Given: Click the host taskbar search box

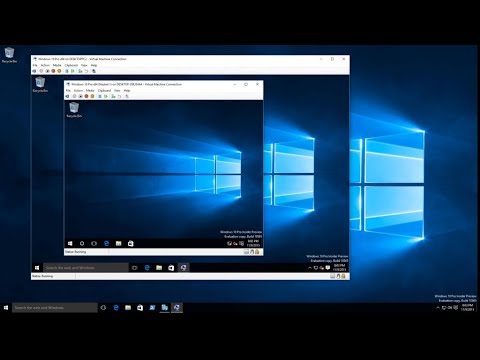Looking at the screenshot, I should click(55, 308).
